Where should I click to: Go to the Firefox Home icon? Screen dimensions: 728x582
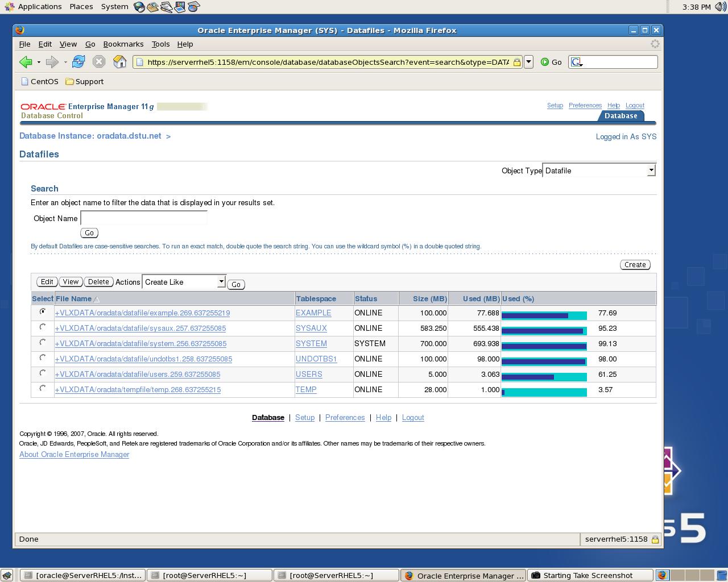(119, 62)
